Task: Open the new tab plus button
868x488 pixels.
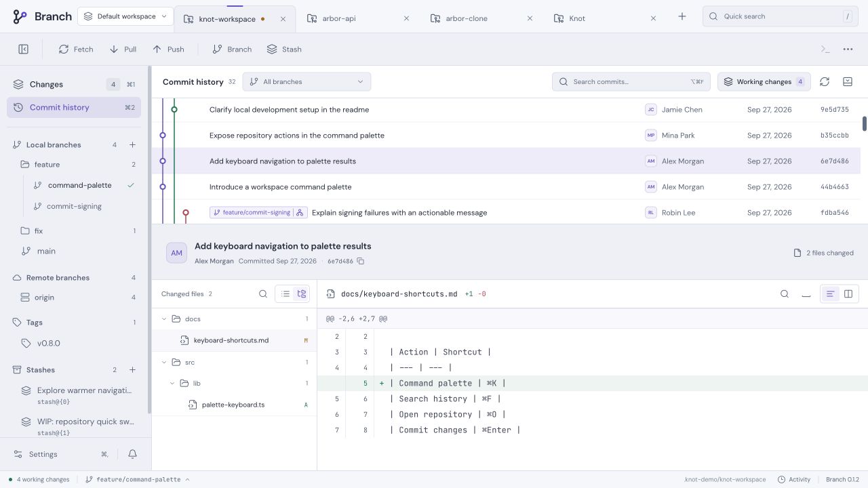Action: [x=682, y=17]
